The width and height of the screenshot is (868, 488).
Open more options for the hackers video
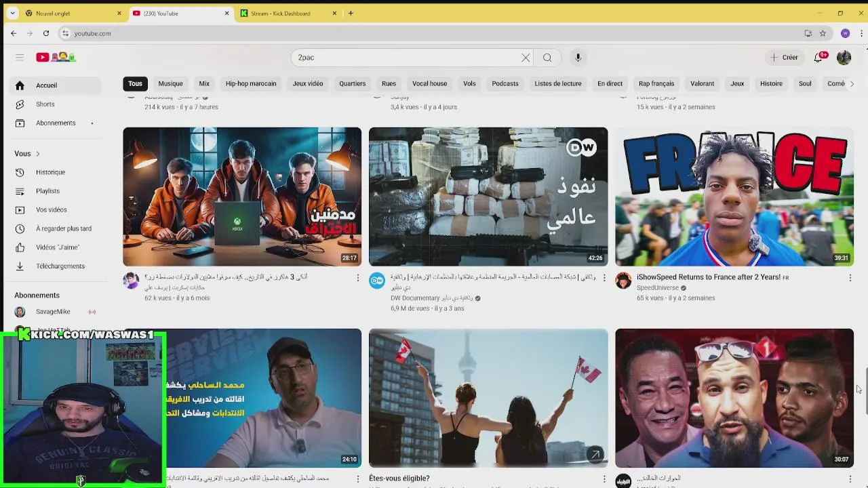358,278
